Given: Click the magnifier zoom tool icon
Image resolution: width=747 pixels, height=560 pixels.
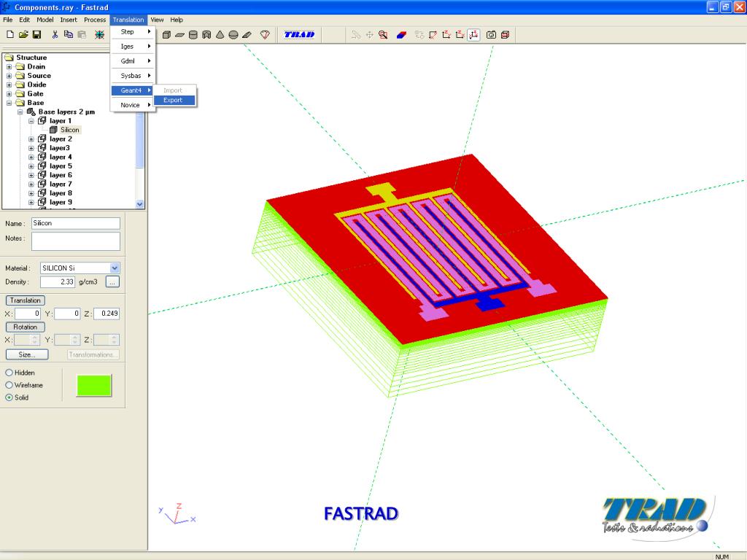Looking at the screenshot, I should point(383,34).
